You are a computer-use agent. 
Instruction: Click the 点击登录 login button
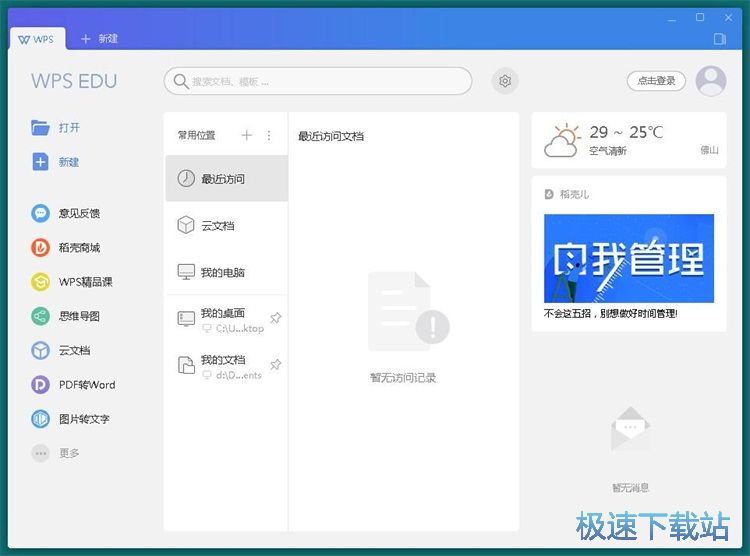[x=656, y=81]
